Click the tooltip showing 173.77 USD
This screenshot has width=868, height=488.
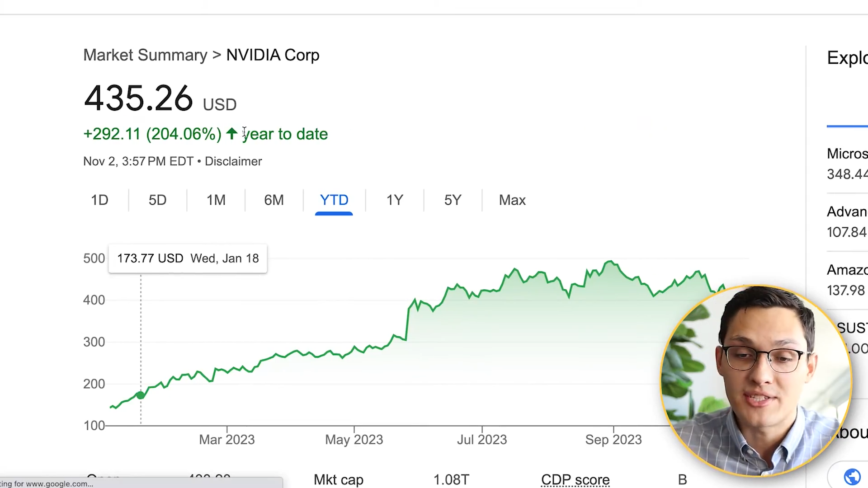[188, 258]
